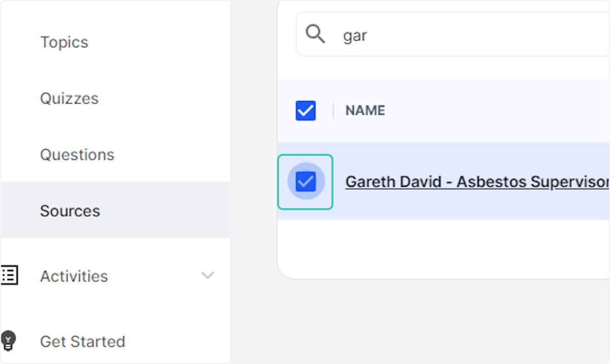
Task: Click the Activities menu entry
Action: point(74,276)
